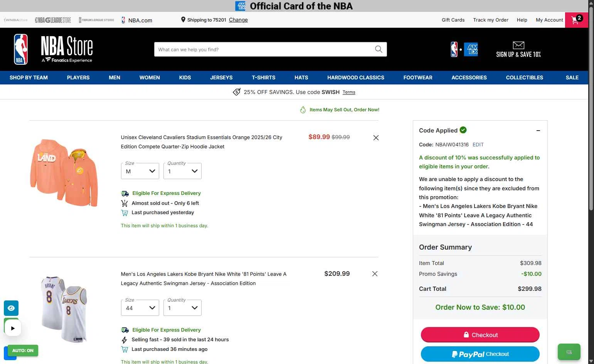Click the green floating chat widget
The image size is (594, 364).
click(x=569, y=352)
